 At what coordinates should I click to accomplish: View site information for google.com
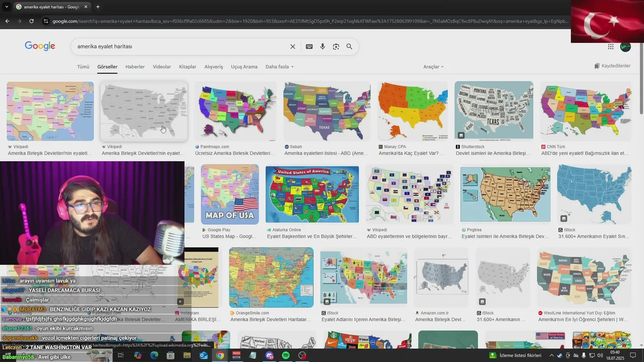pyautogui.click(x=46, y=21)
